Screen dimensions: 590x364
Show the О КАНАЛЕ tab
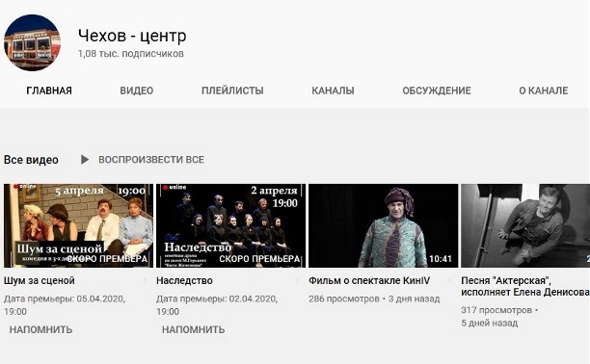pos(544,91)
